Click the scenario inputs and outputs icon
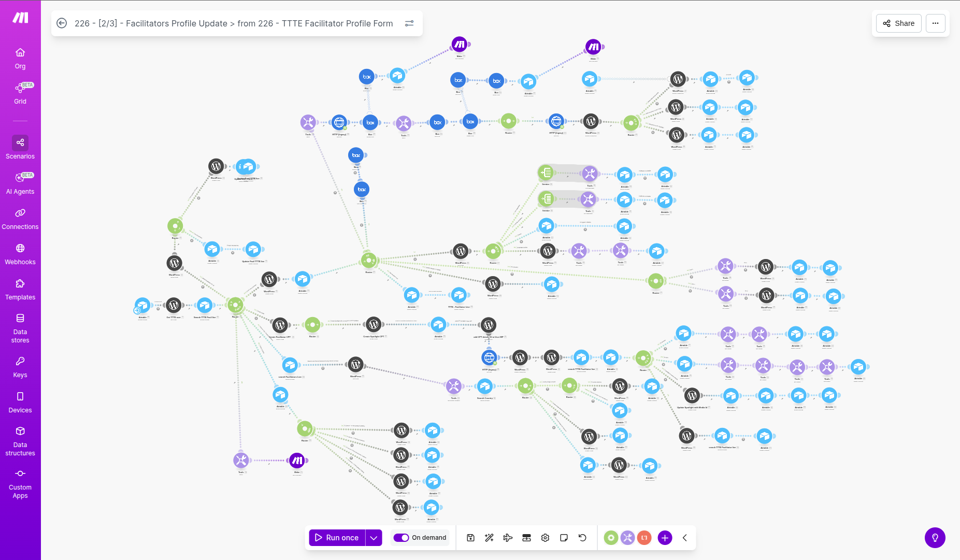960x560 pixels. (526, 538)
